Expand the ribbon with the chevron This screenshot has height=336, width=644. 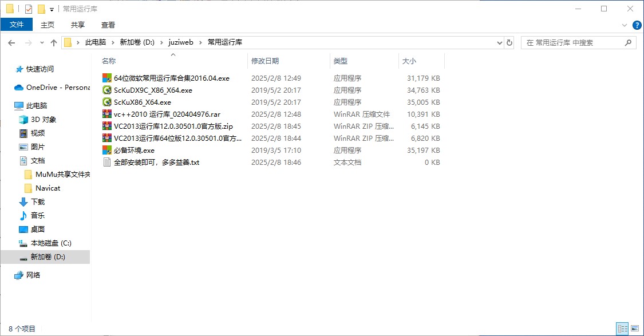pos(625,25)
